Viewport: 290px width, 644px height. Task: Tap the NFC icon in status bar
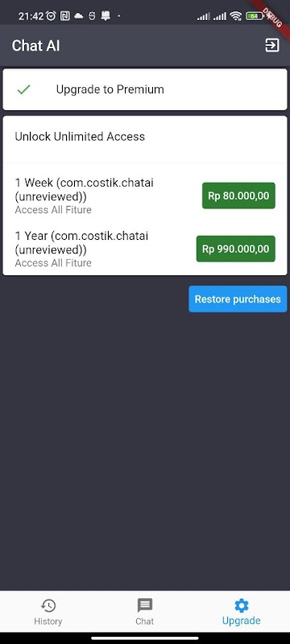tap(64, 16)
